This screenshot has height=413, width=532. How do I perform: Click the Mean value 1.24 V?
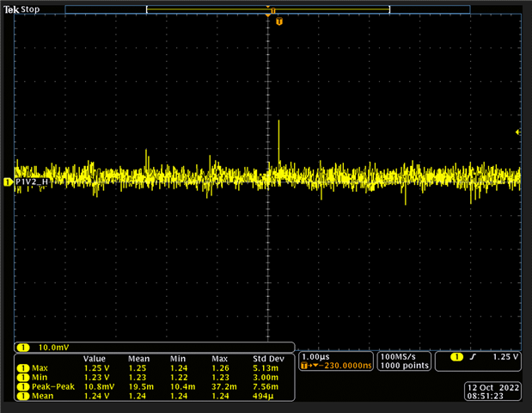pyautogui.click(x=97, y=396)
